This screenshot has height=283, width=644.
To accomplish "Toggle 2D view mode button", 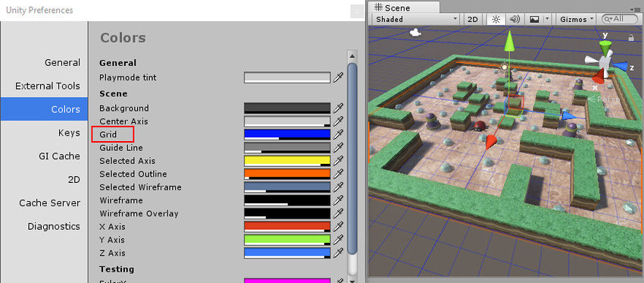I will [473, 19].
